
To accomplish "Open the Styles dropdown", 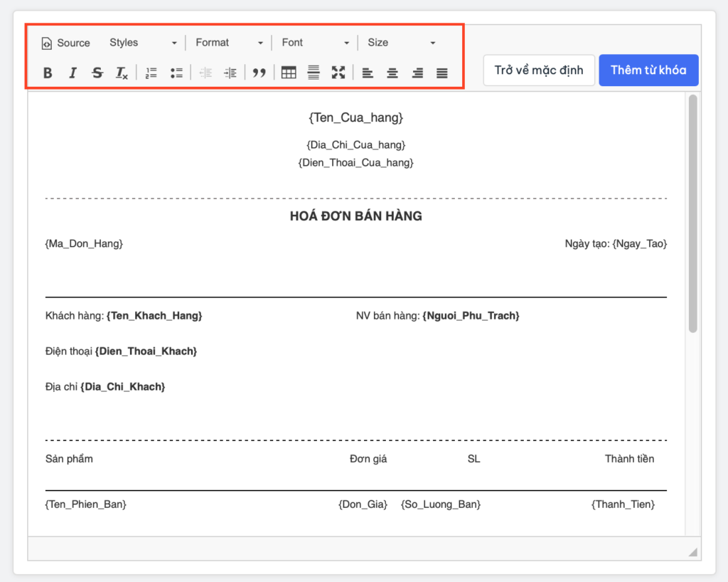I will pos(142,43).
